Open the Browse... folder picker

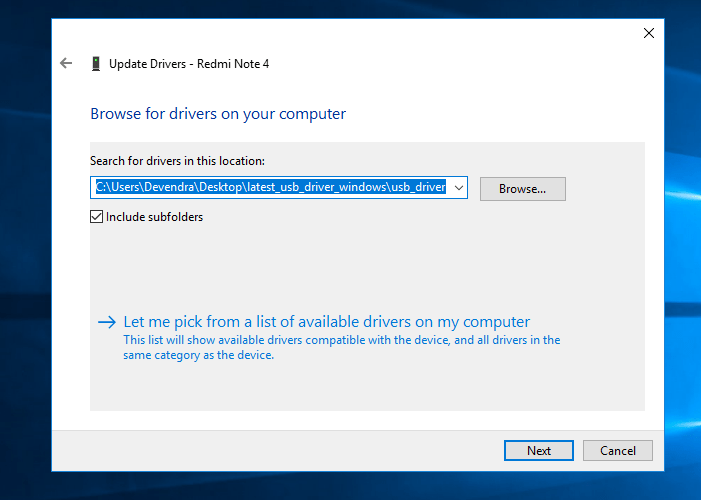click(x=523, y=189)
